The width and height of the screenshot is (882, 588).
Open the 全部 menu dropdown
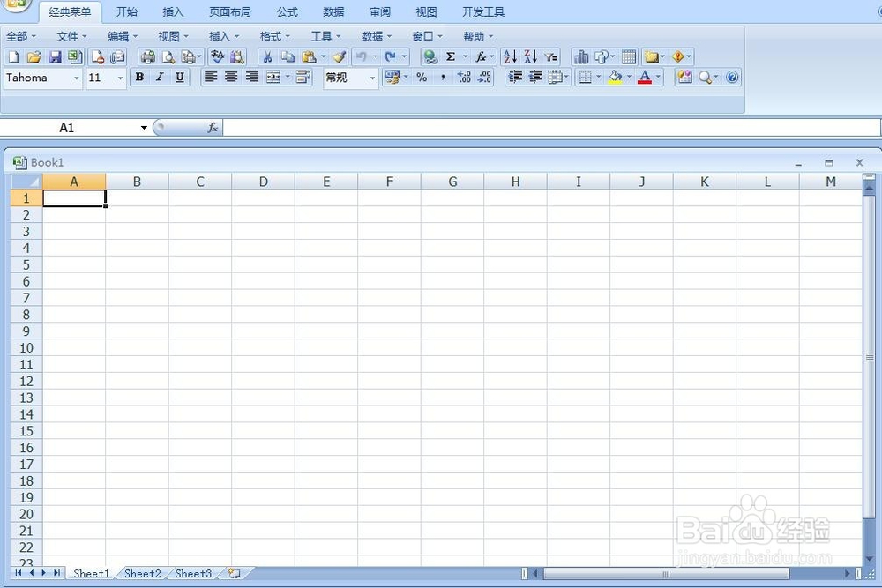coord(21,36)
